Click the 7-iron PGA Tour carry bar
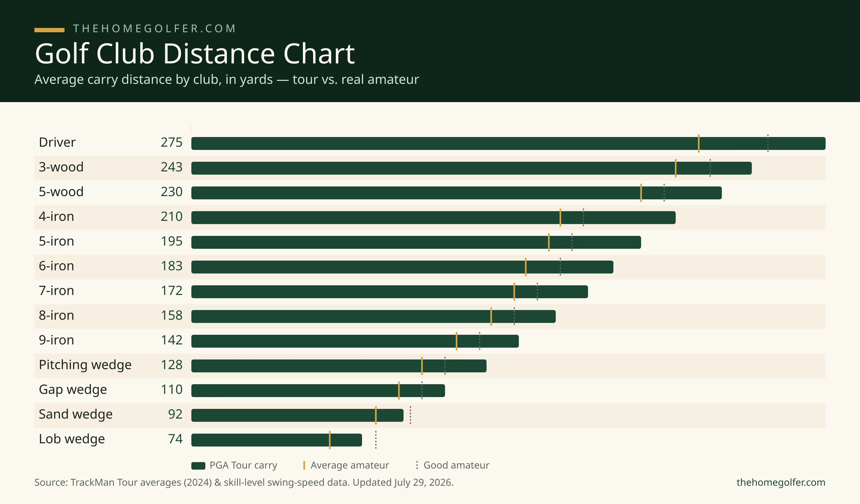The image size is (860, 504). point(389,292)
